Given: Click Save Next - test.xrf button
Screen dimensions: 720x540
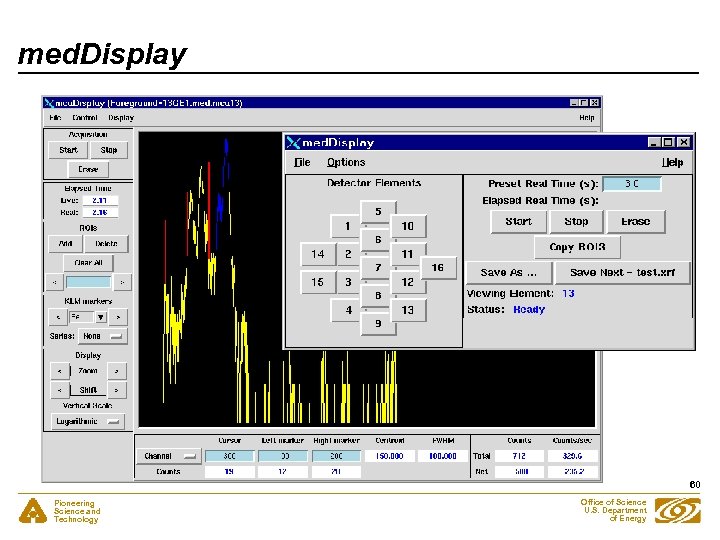Looking at the screenshot, I should point(622,273).
